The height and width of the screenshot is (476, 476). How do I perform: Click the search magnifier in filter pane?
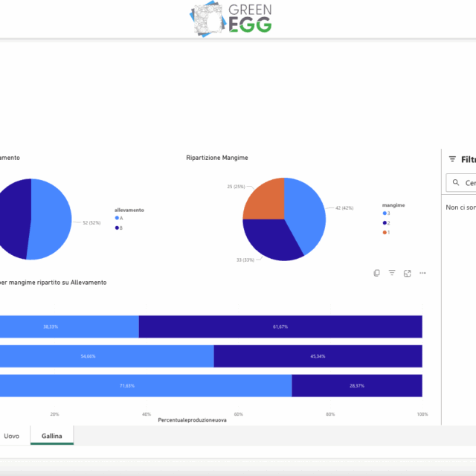click(455, 182)
